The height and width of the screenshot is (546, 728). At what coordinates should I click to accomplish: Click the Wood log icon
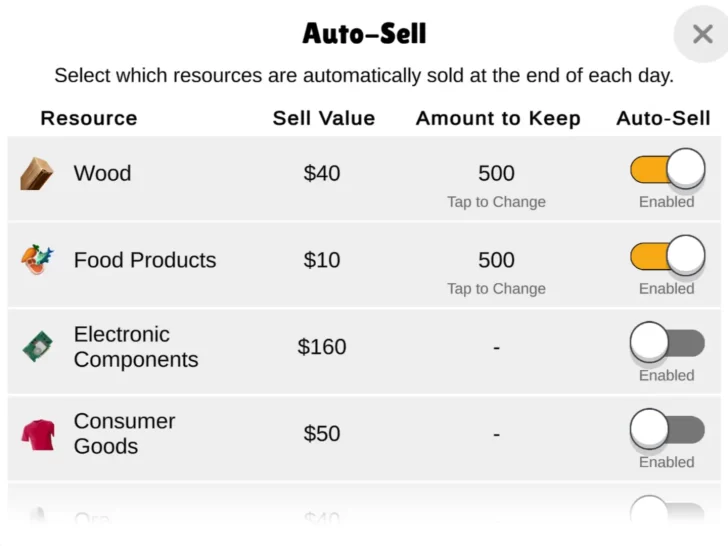(x=37, y=173)
